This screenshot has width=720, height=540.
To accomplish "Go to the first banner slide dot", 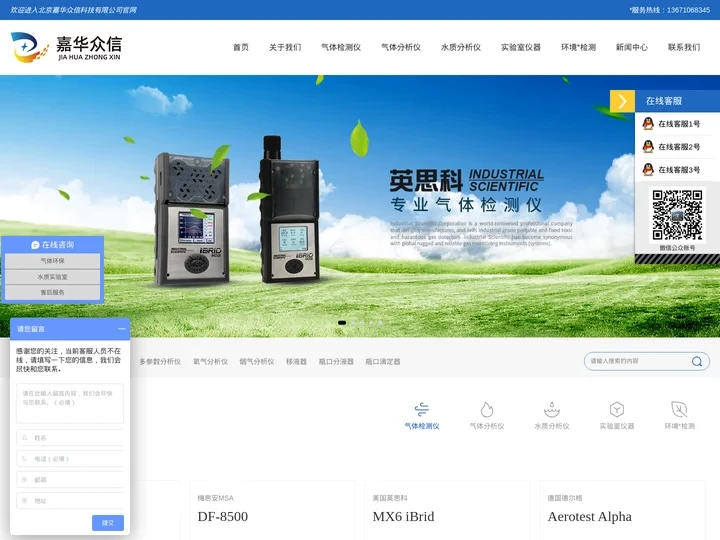I will (x=342, y=323).
